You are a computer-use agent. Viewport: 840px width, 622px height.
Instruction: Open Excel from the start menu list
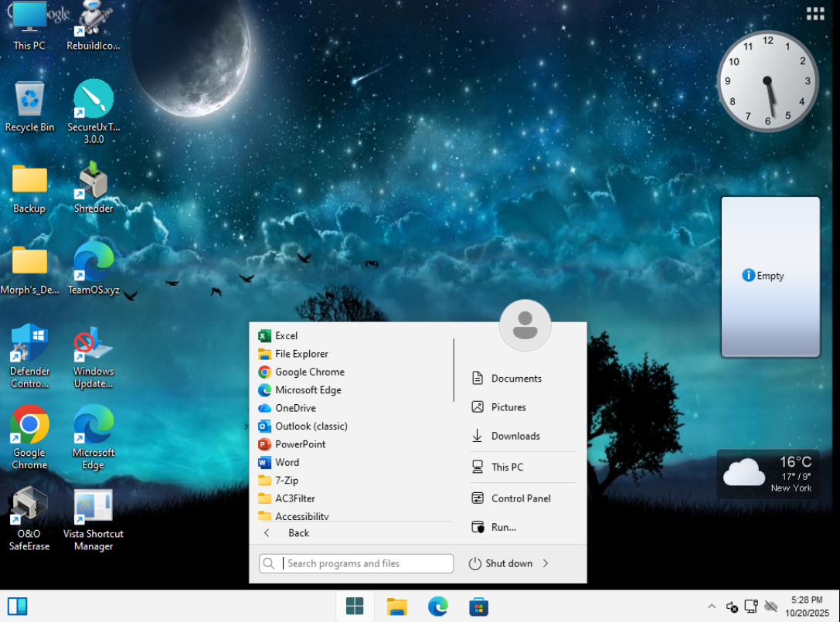coord(286,335)
